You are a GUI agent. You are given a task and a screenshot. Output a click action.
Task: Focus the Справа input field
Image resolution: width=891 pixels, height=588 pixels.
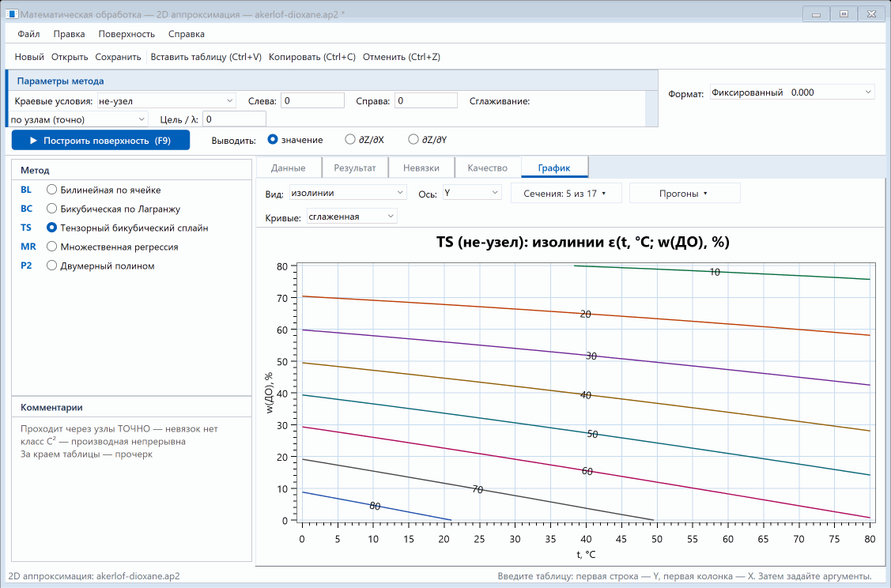(425, 100)
